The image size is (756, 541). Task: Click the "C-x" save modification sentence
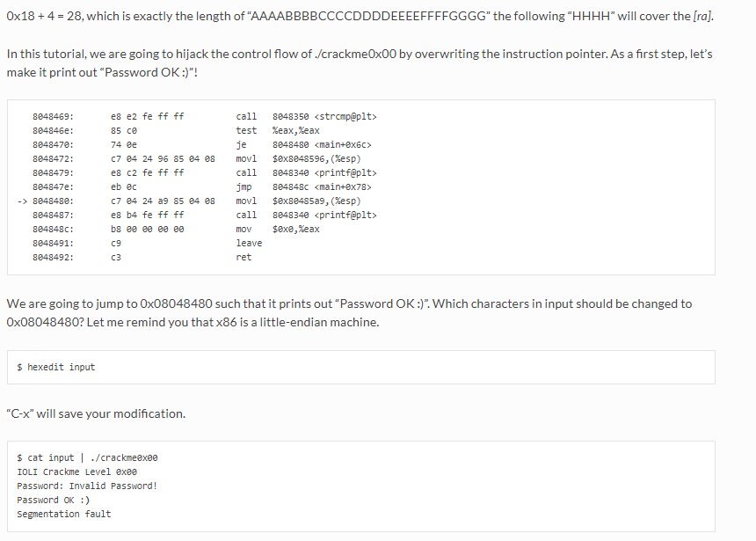coord(96,413)
